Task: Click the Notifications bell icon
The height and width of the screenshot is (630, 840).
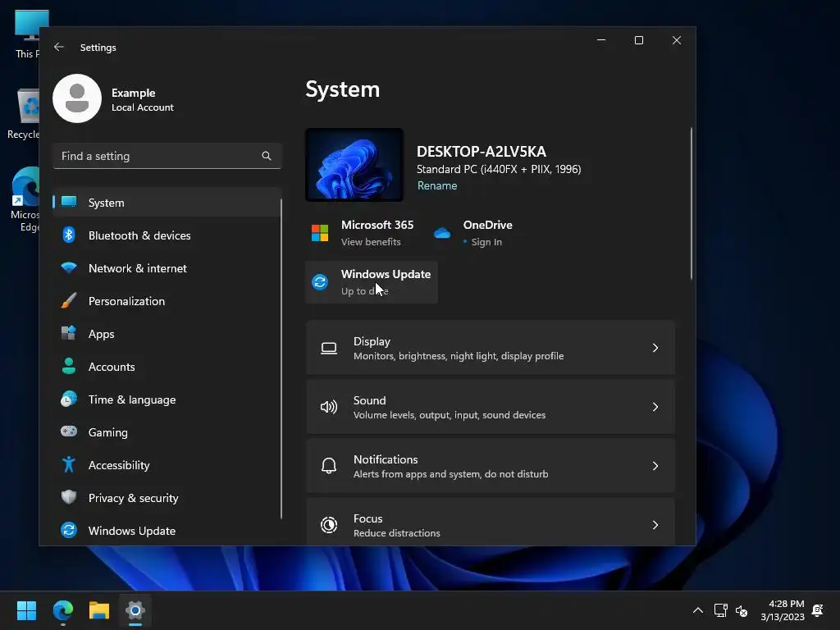Action: [329, 466]
